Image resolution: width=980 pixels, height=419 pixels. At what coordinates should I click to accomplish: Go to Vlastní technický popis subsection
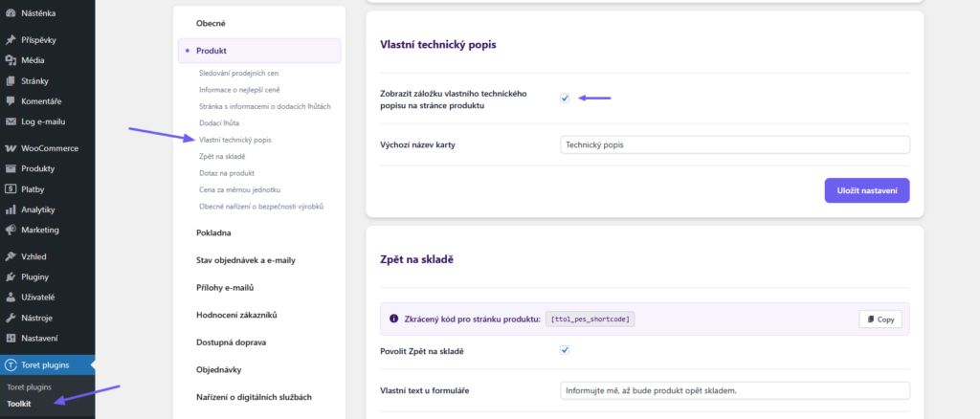235,140
